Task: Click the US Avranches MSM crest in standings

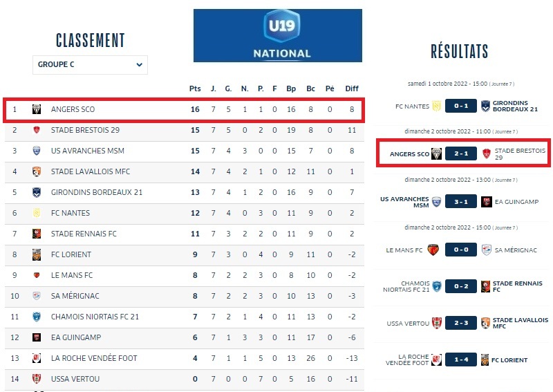Action: point(37,151)
